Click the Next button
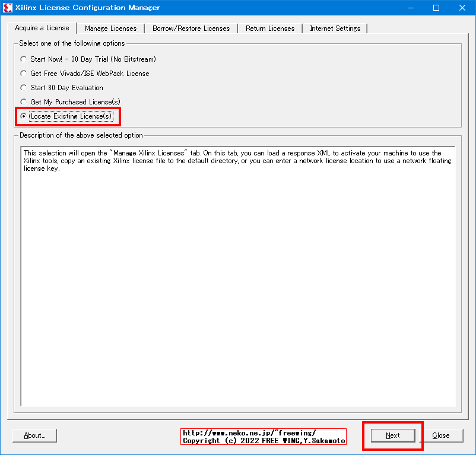Image resolution: width=476 pixels, height=455 pixels. coord(392,435)
